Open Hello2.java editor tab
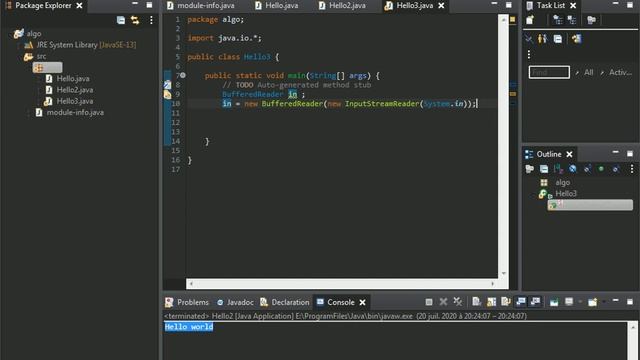The height and width of the screenshot is (360, 640). 342,6
